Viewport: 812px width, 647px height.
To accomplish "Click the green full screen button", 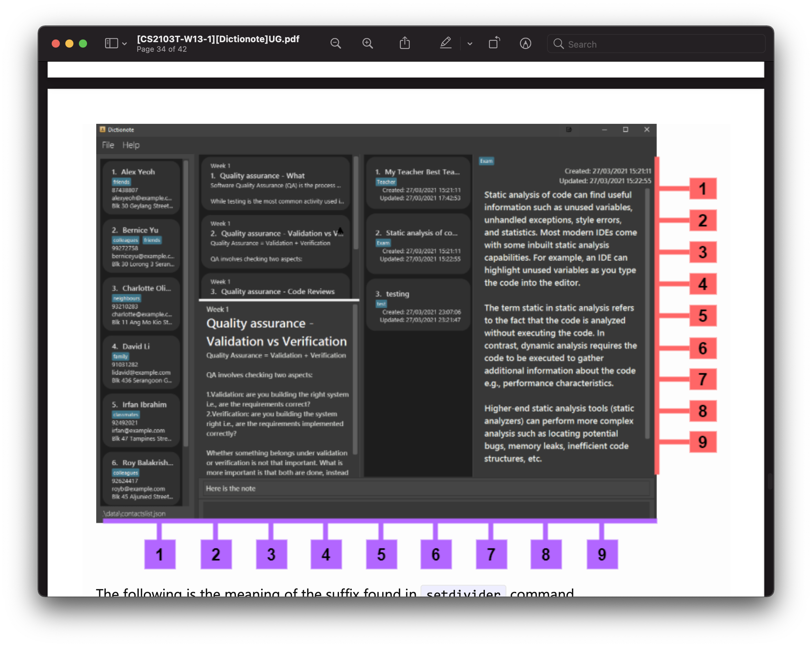I will tap(83, 44).
